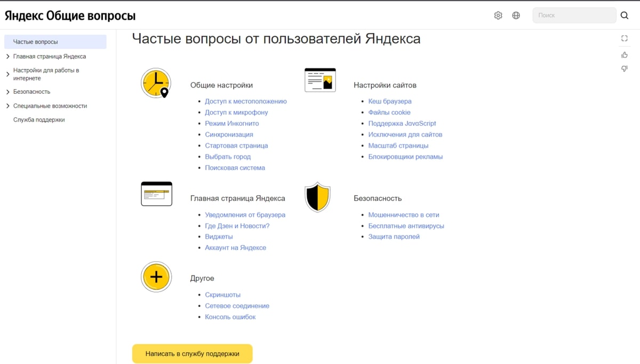Click the Общие настройки section heading

click(x=221, y=85)
